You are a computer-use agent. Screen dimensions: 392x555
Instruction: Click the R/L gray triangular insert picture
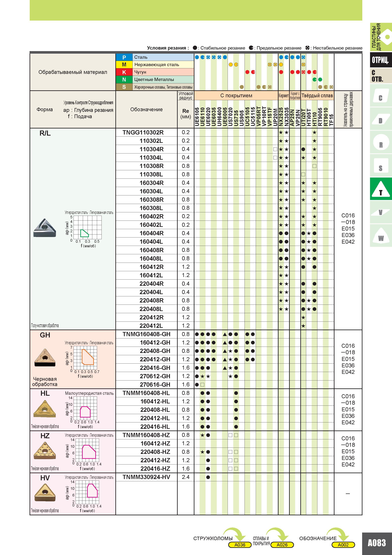pyautogui.click(x=45, y=228)
